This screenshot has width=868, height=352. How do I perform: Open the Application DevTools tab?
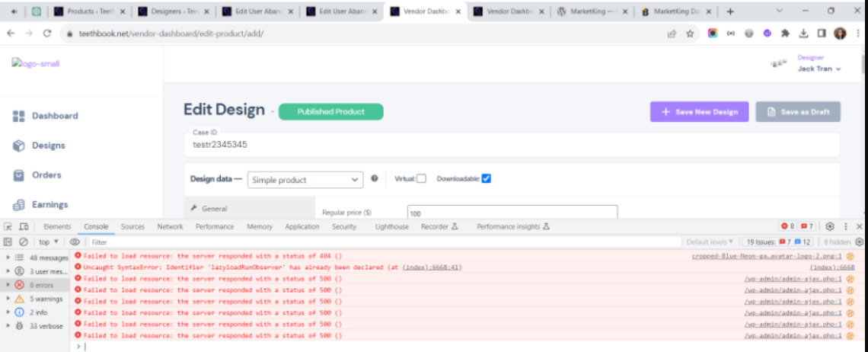[x=302, y=227]
